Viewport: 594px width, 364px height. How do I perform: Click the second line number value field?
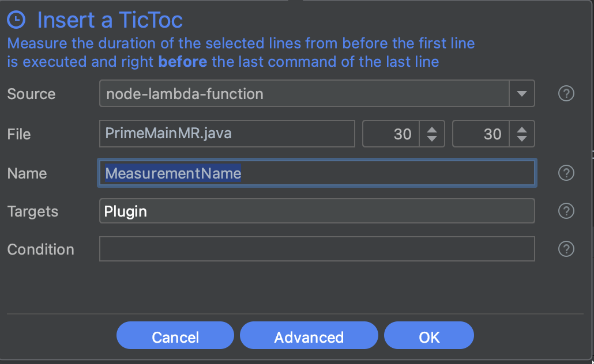pyautogui.click(x=482, y=134)
